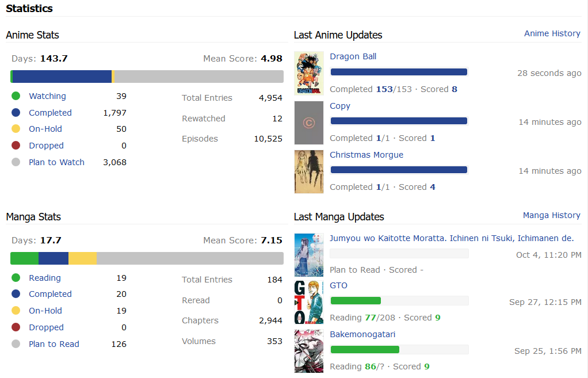Open the manga On-Hold list link

point(45,311)
